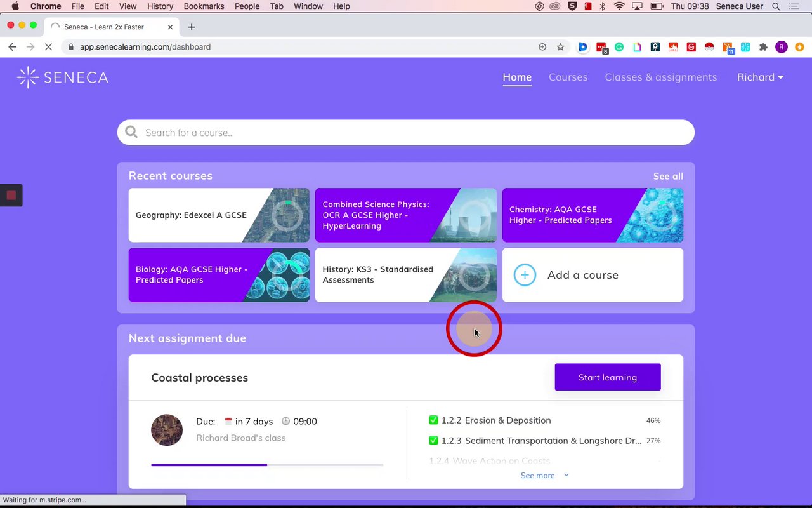Open the purple R Chrome profile avatar

tap(782, 47)
